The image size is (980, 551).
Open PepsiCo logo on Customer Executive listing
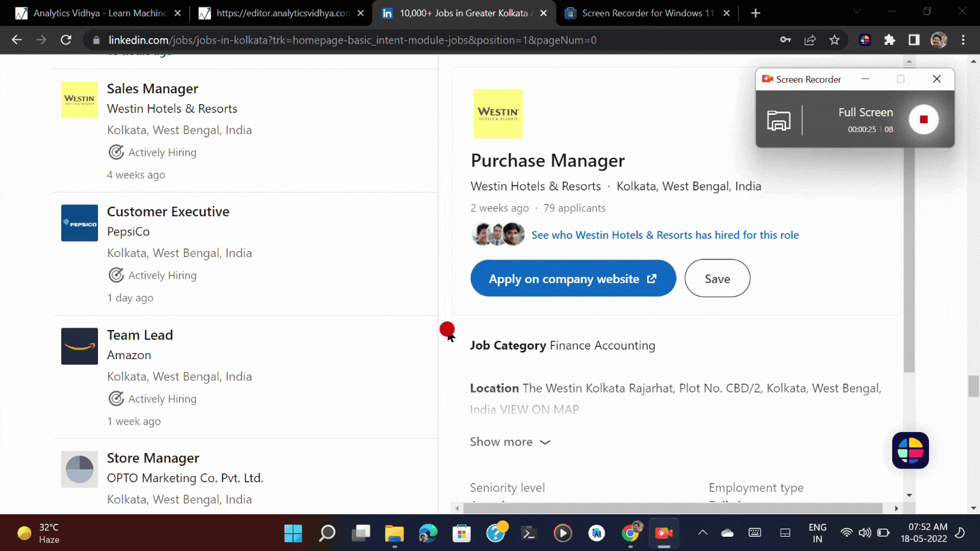coord(80,223)
